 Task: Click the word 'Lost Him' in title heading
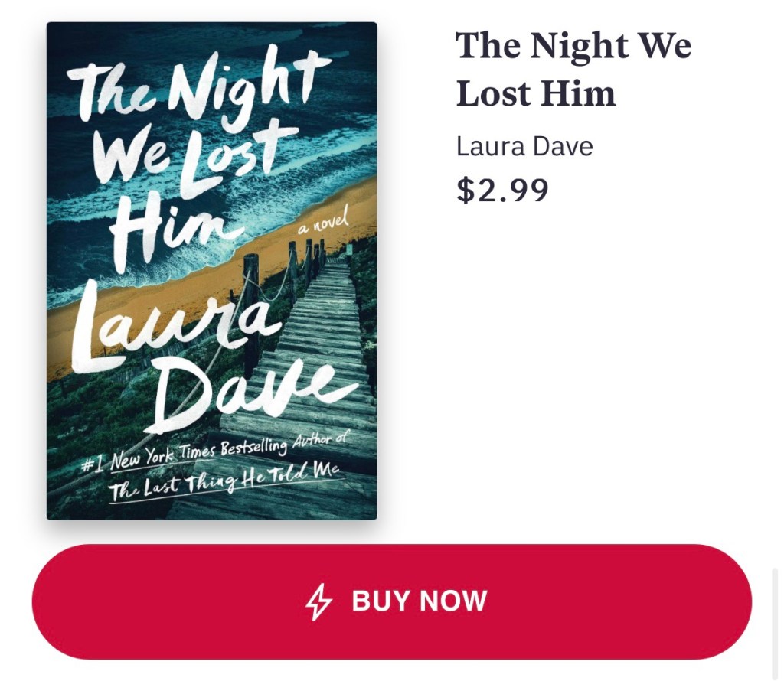coord(535,93)
